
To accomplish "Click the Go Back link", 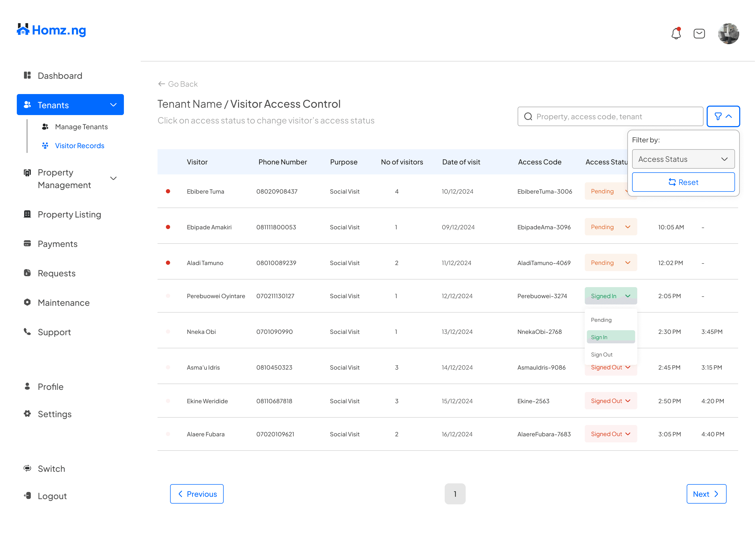I will point(178,84).
